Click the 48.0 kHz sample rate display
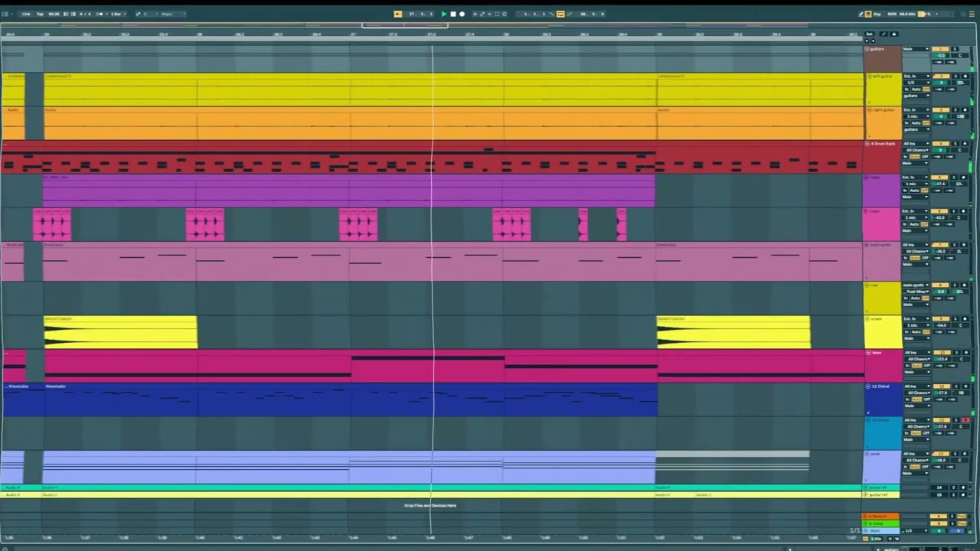Screen dimensions: 980x551 pos(907,14)
